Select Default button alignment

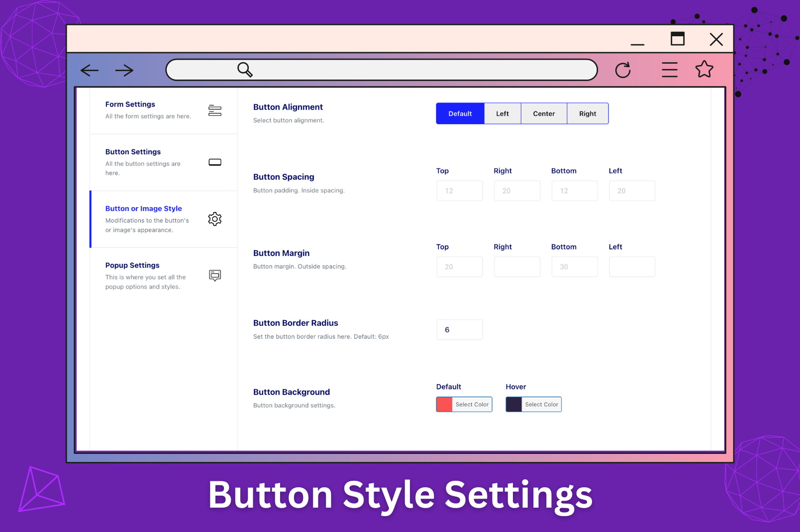460,113
